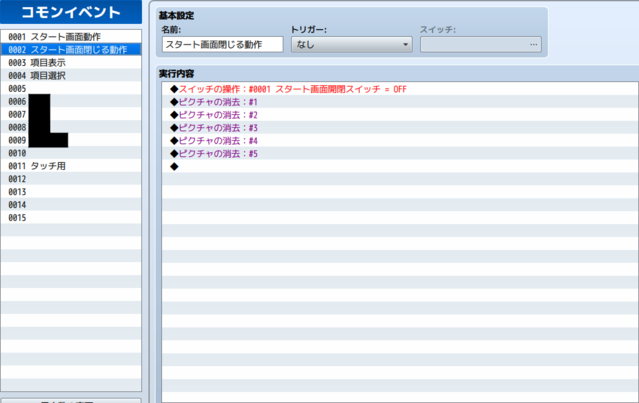639x403 pixels.
Task: Click the スイッチ selector ellipsis button
Action: [x=533, y=44]
